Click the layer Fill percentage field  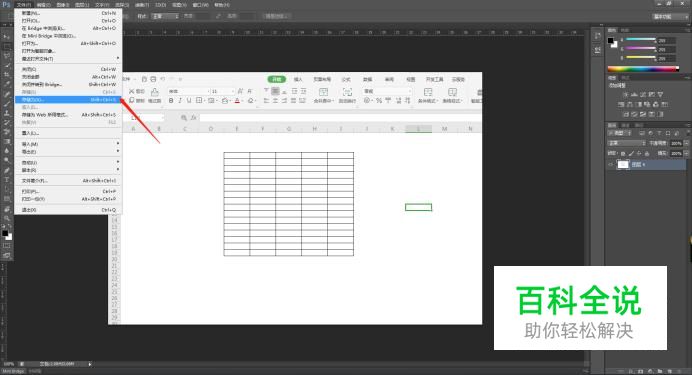tap(676, 153)
